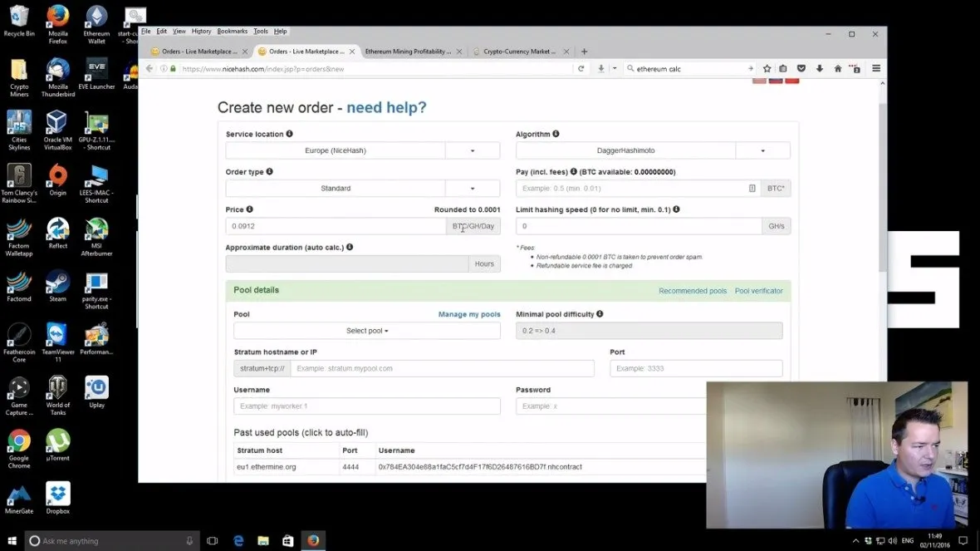
Task: Open Task View taskbar icon
Action: point(213,541)
